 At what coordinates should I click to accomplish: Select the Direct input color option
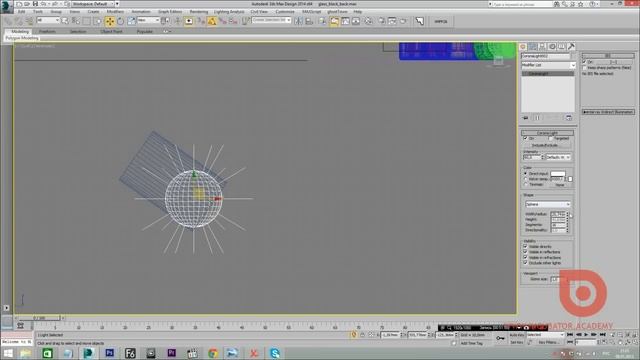click(526, 173)
